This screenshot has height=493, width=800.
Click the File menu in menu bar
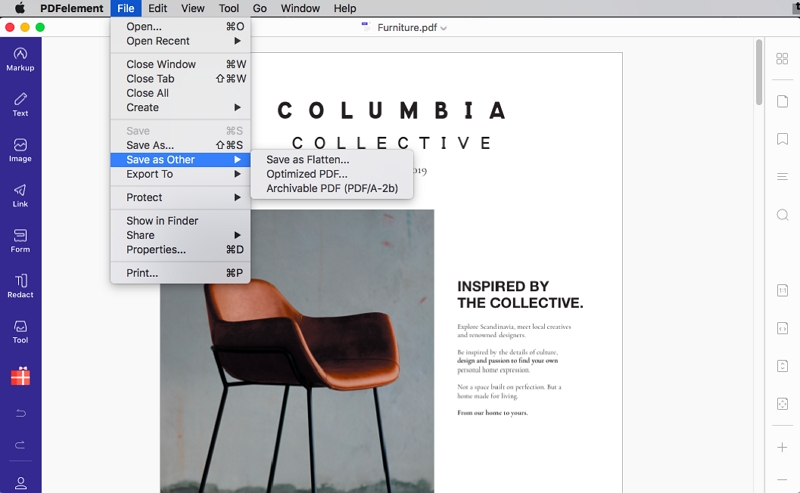126,8
